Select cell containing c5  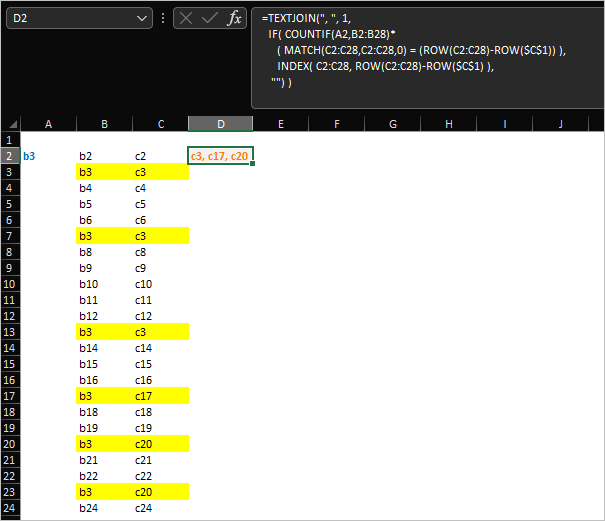tap(161, 204)
